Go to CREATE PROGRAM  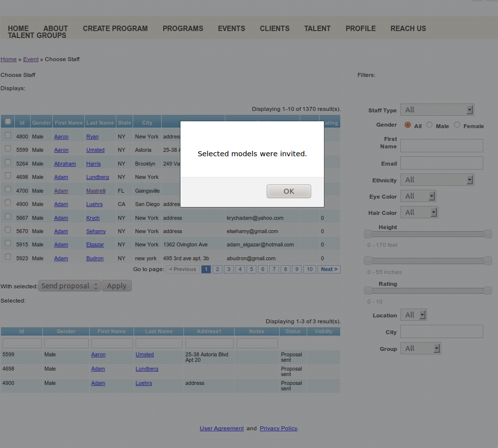click(x=115, y=29)
